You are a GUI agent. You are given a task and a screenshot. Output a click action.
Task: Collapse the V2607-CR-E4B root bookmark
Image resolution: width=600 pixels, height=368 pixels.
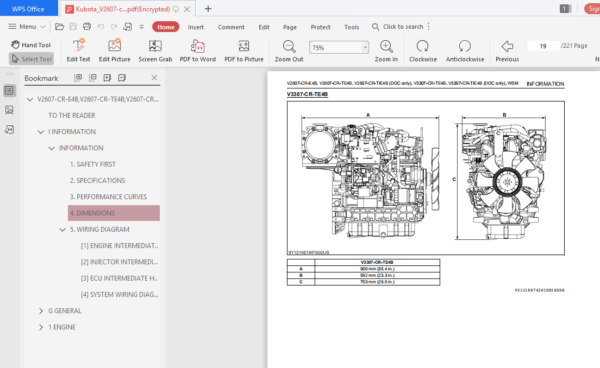click(30, 99)
